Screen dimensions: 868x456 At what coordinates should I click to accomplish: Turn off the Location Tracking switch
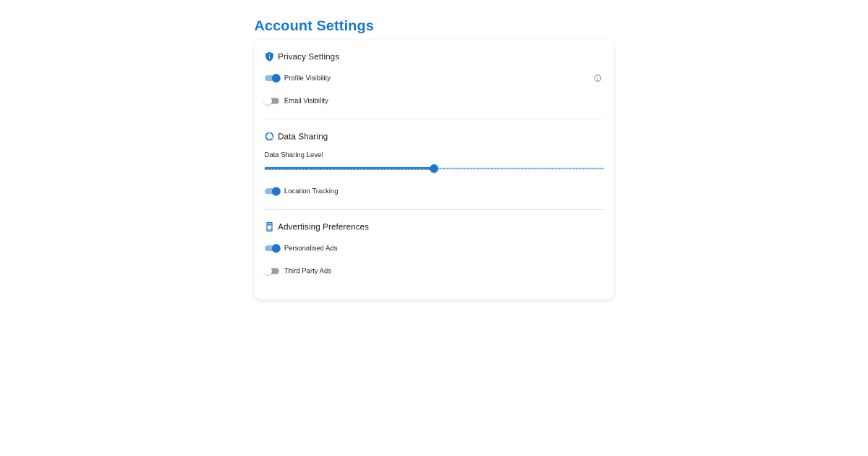272,191
